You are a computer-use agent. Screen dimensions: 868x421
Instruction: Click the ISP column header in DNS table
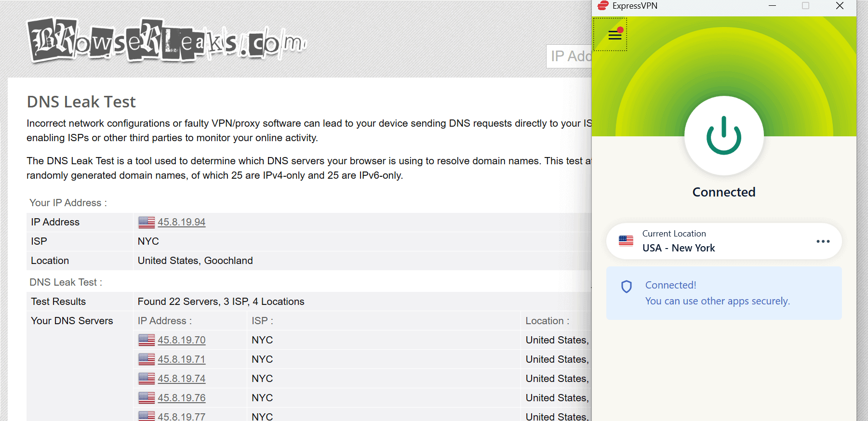click(x=262, y=321)
